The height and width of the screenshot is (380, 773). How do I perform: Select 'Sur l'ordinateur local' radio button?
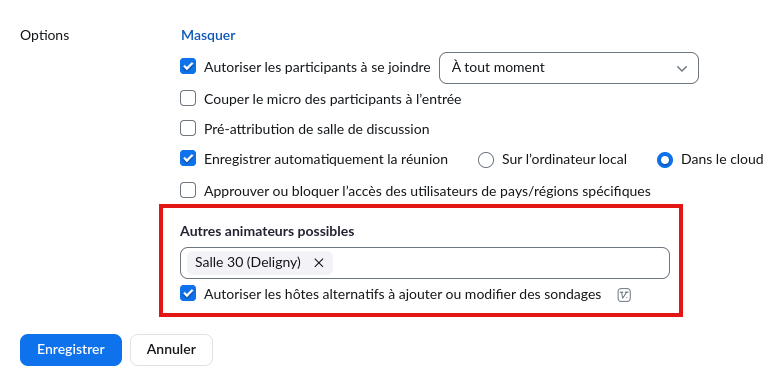486,160
